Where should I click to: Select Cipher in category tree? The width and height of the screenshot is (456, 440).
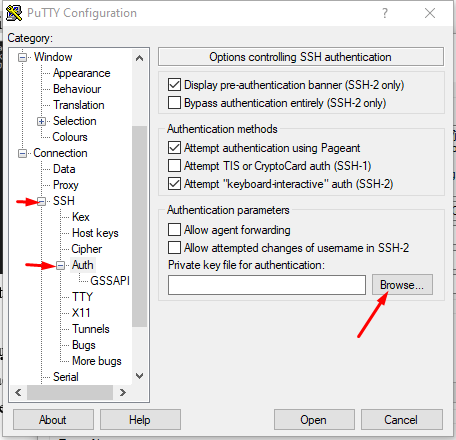tap(87, 249)
